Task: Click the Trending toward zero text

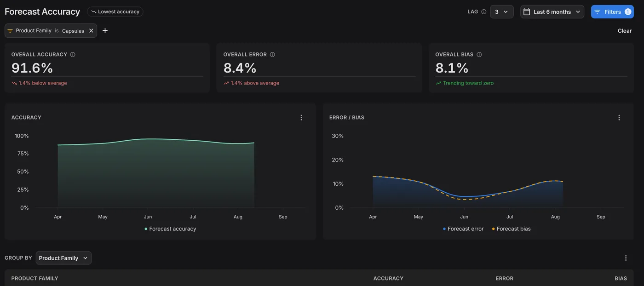Action: (468, 83)
